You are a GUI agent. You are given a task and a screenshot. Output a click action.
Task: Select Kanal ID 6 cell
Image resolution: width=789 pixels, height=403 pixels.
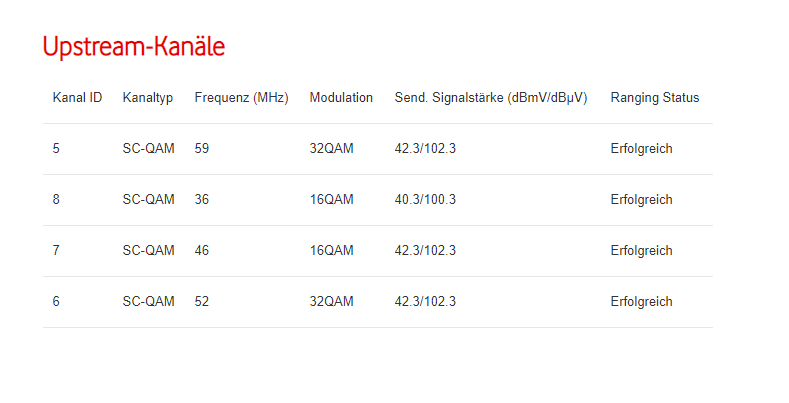click(x=57, y=302)
